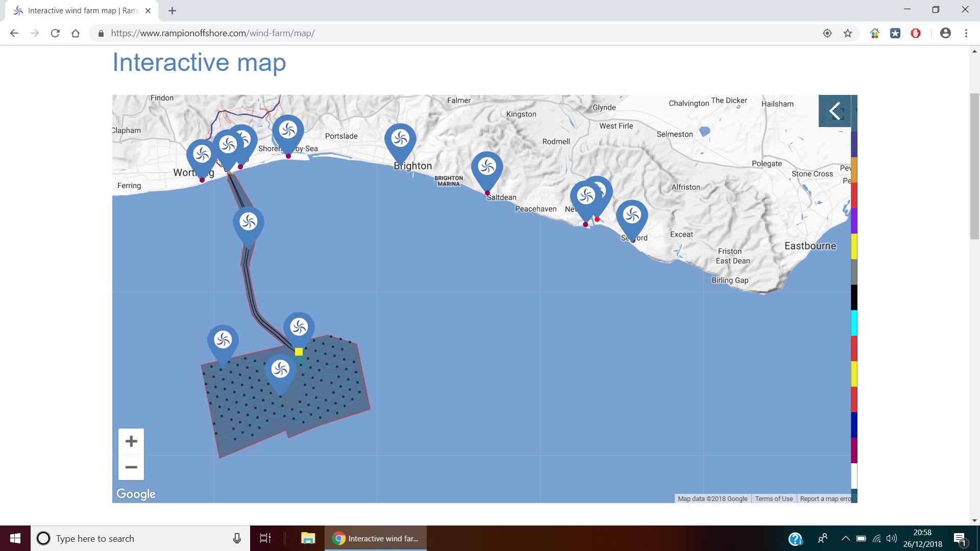Show hidden system tray icons
Viewport: 980px width, 551px height.
(x=845, y=538)
